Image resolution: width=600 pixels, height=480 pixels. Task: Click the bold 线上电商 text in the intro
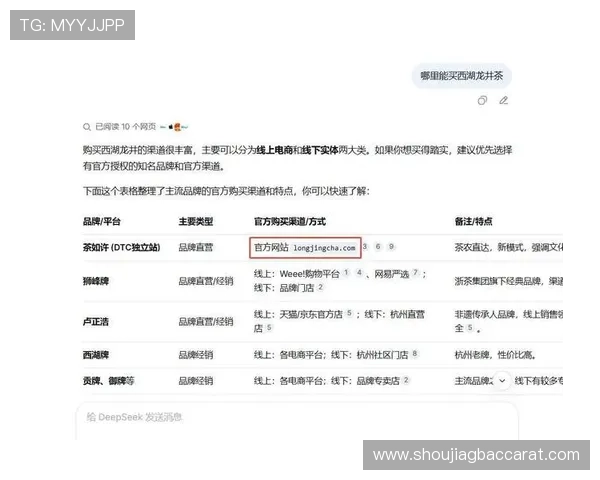click(x=275, y=150)
